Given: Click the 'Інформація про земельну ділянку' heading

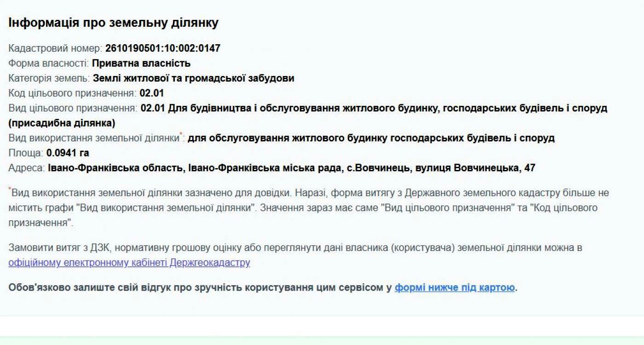Looking at the screenshot, I should pos(113,23).
